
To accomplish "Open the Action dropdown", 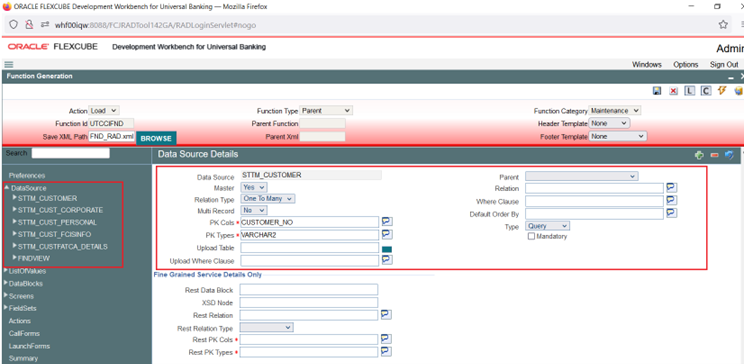I will point(104,111).
